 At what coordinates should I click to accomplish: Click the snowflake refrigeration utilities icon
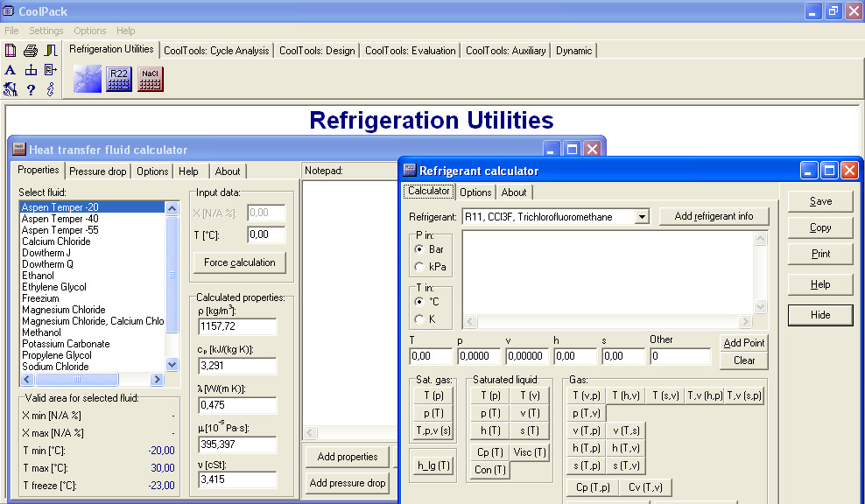(x=87, y=79)
